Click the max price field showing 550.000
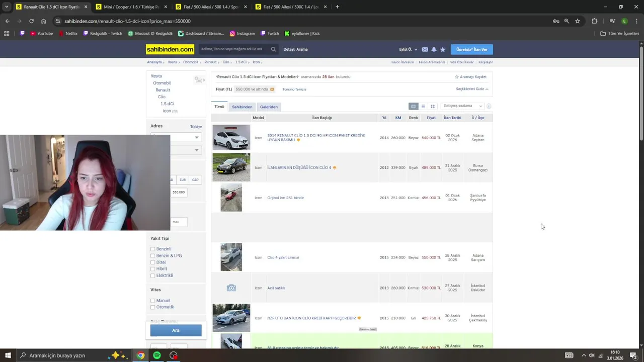The height and width of the screenshot is (362, 644). (x=179, y=192)
